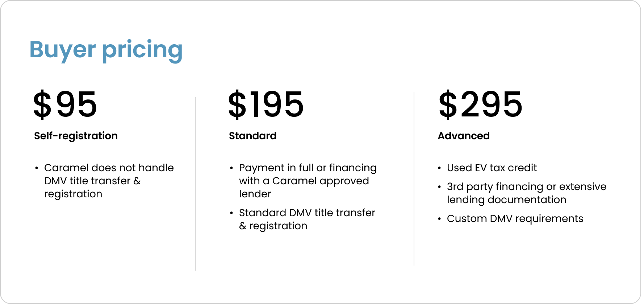The width and height of the screenshot is (644, 304).
Task: Click 'Custom DMV requirements' bullet
Action: coord(515,218)
